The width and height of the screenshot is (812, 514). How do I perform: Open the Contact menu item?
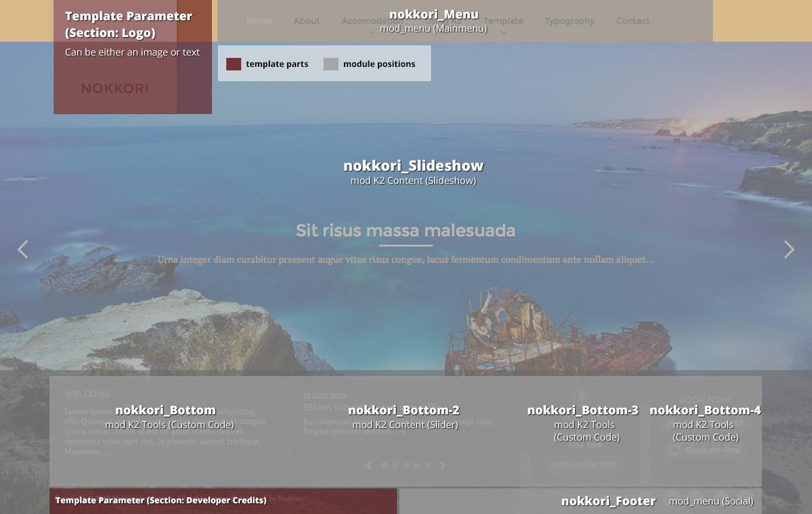(x=633, y=21)
